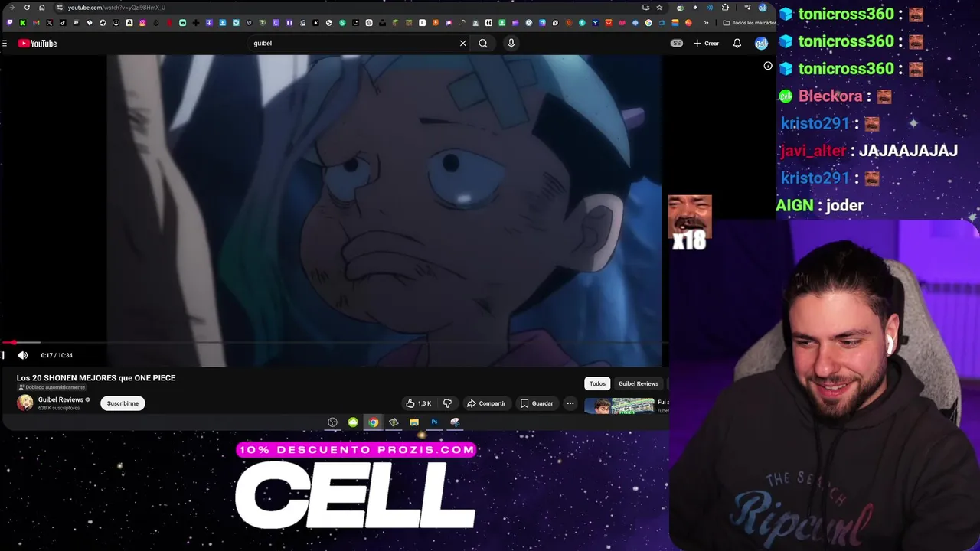Open File Explorer from the taskbar

[x=414, y=422]
